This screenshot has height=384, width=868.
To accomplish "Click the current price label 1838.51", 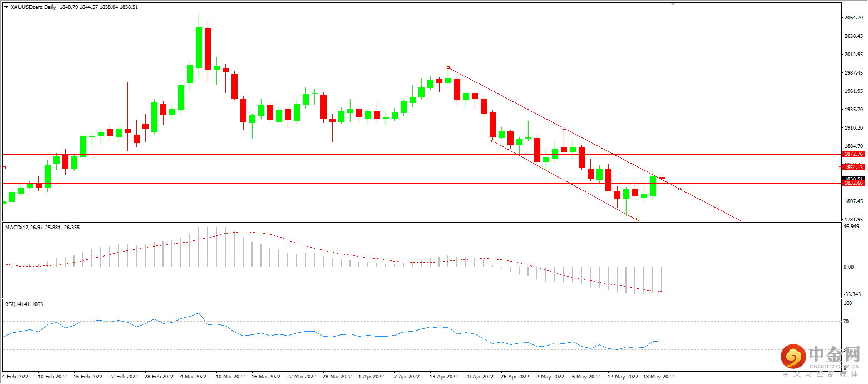I will [x=853, y=178].
